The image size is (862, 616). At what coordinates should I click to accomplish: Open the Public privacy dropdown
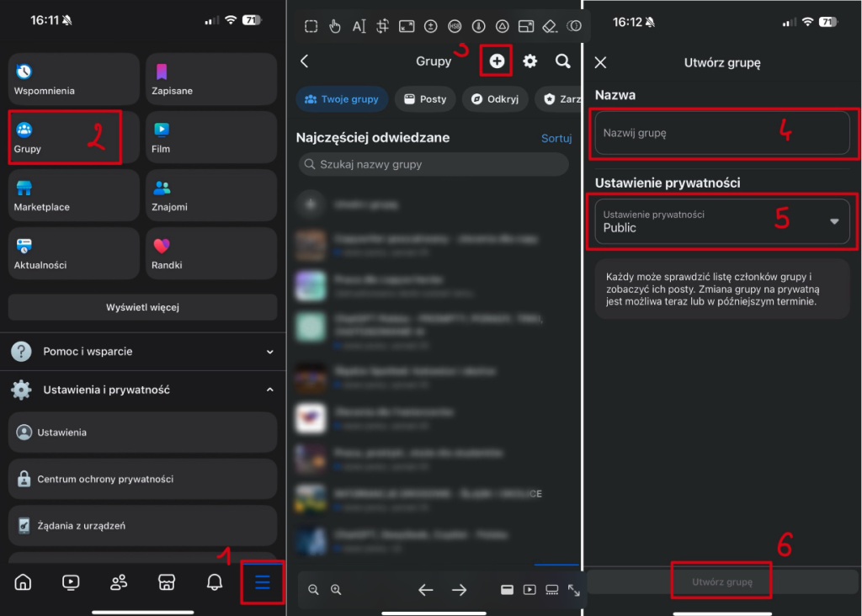pos(721,221)
